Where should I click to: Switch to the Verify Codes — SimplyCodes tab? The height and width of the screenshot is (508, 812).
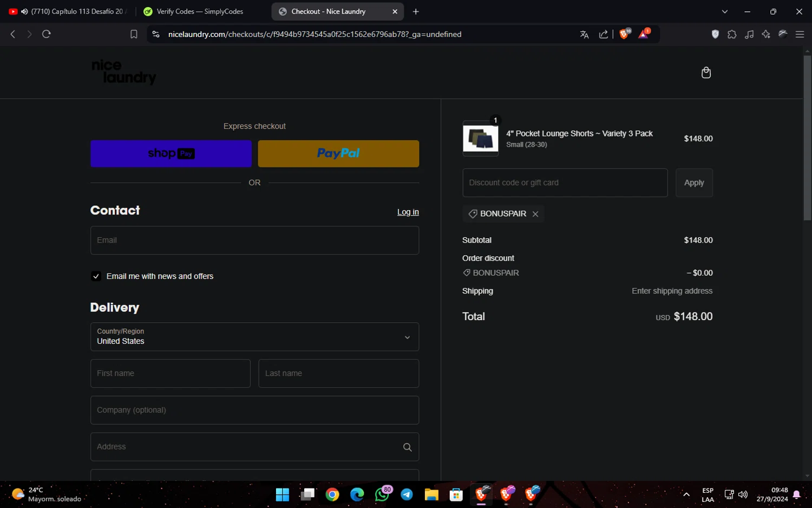point(200,11)
